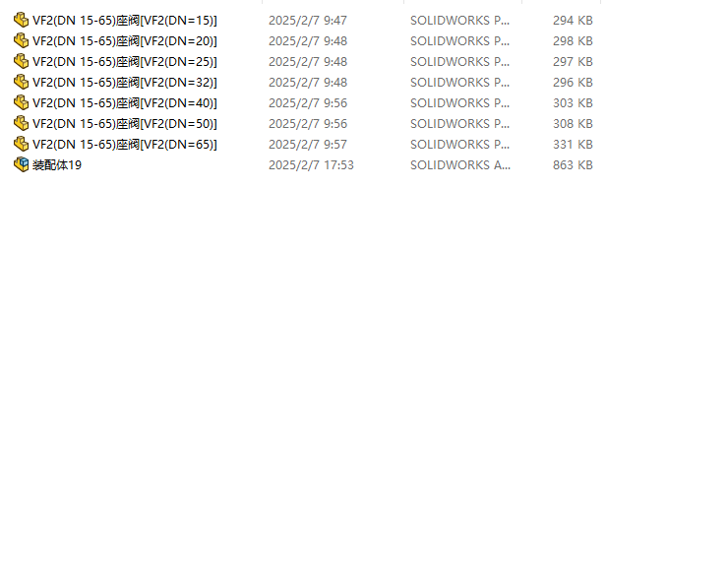Image resolution: width=728 pixels, height=565 pixels.
Task: Click the date 2025/2/7 17:53
Action: pyautogui.click(x=311, y=165)
